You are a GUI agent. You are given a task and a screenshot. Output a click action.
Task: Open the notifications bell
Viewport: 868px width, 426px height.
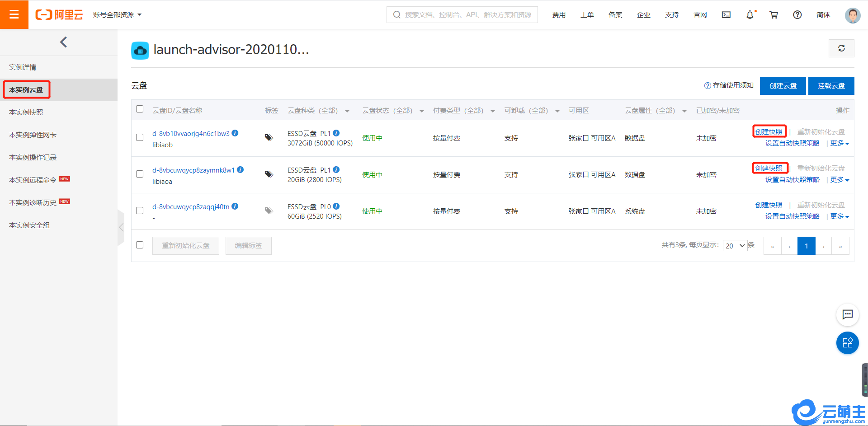point(750,15)
